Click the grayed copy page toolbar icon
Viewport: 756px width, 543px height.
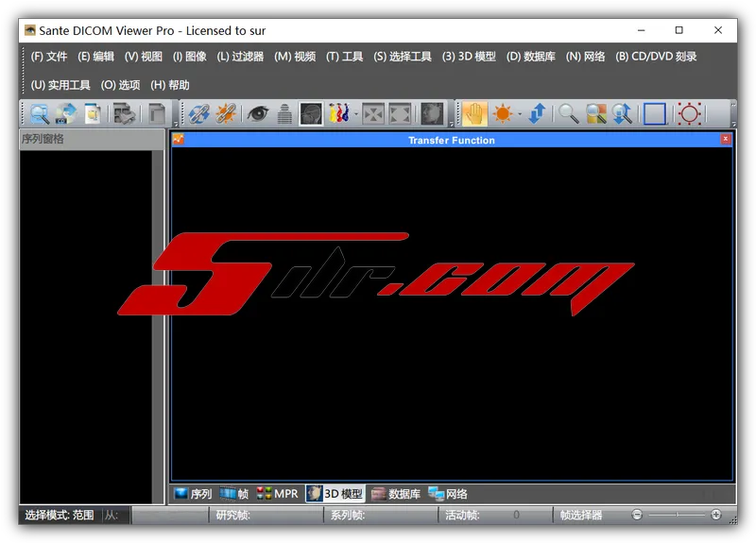click(157, 113)
